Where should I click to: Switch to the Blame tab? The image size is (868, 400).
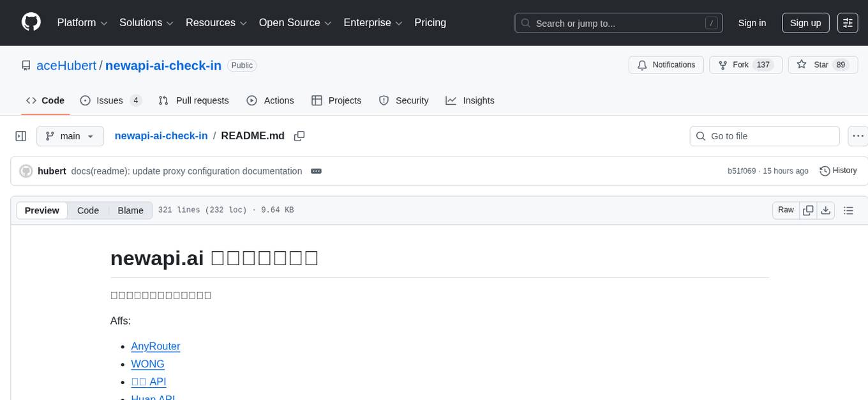pyautogui.click(x=130, y=210)
